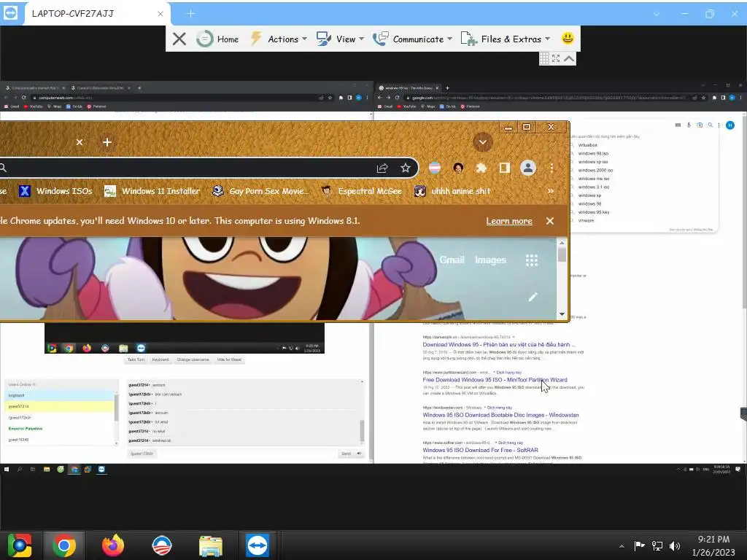Click the Send button in the chat

pos(347,454)
